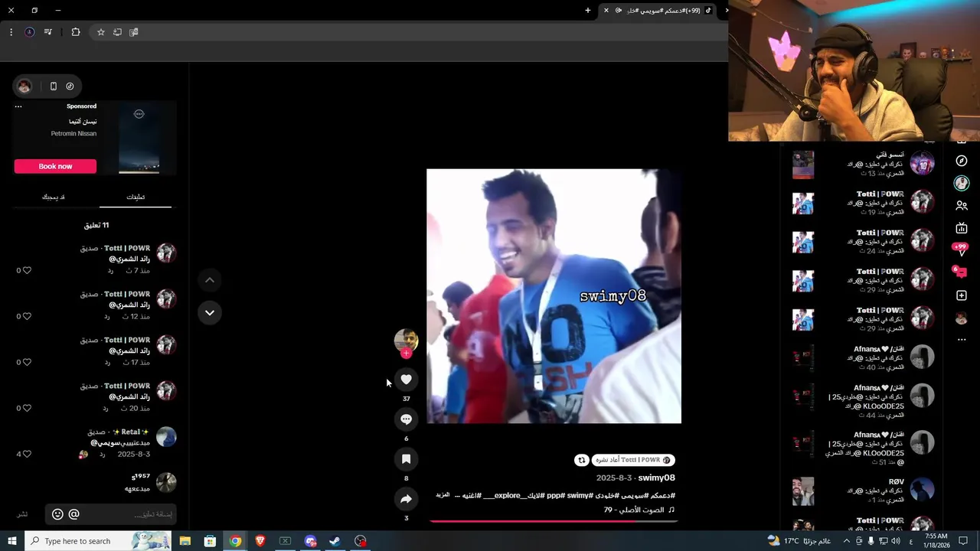The height and width of the screenshot is (551, 980).
Task: Show hidden system tray icons
Action: pos(846,541)
